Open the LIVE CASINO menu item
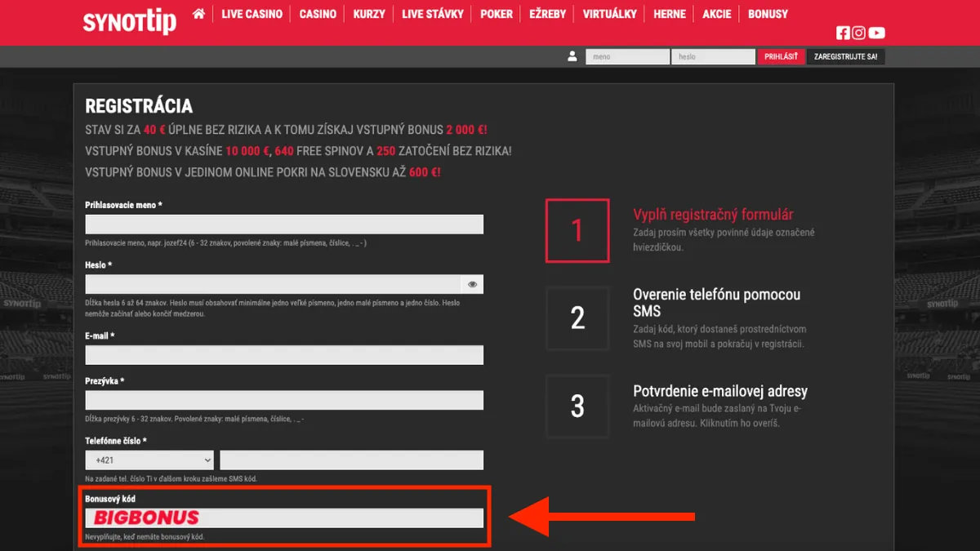This screenshot has height=551, width=980. click(252, 14)
